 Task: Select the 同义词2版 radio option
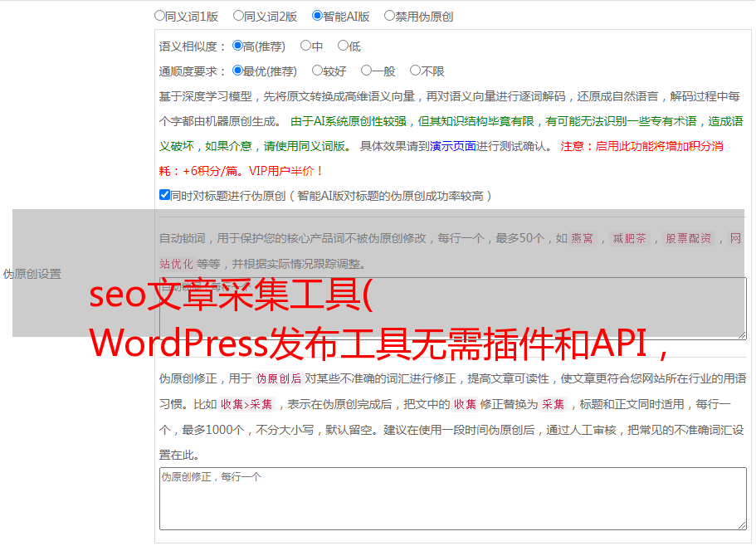point(238,16)
